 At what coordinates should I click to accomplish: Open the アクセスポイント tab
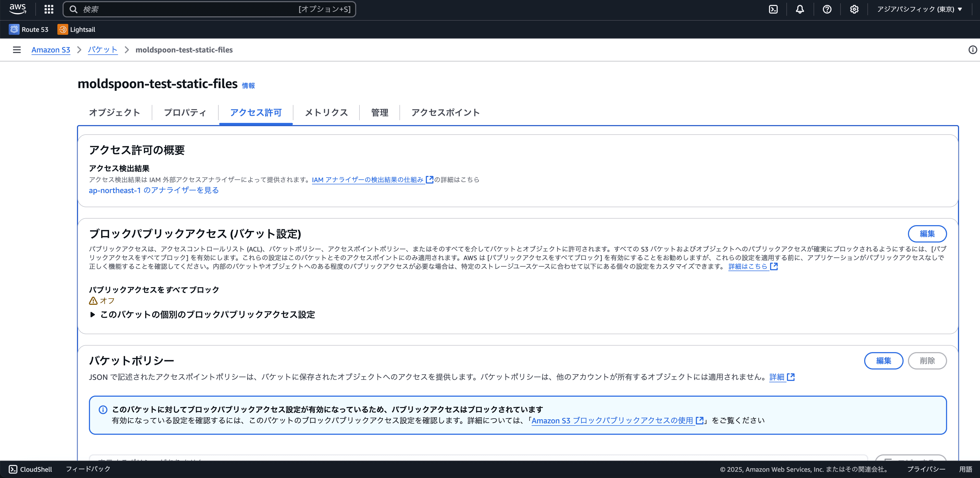(445, 113)
